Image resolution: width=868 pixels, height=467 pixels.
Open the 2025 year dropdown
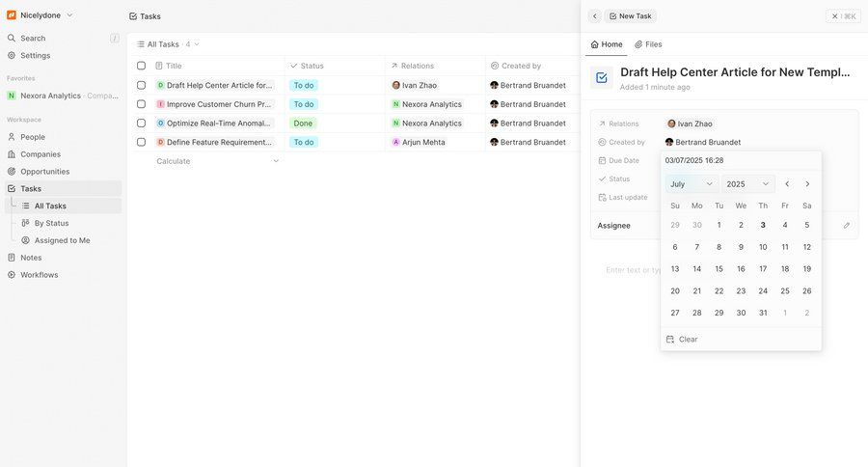[747, 184]
